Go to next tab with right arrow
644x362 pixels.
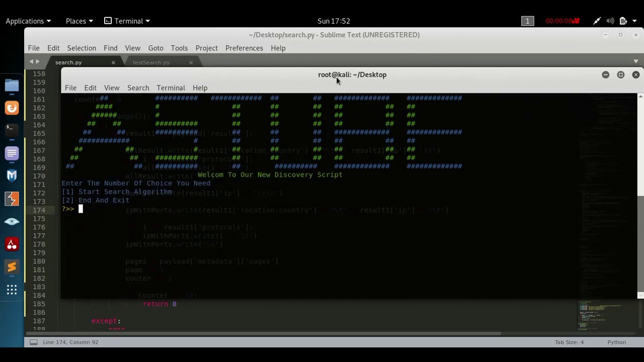[x=38, y=62]
